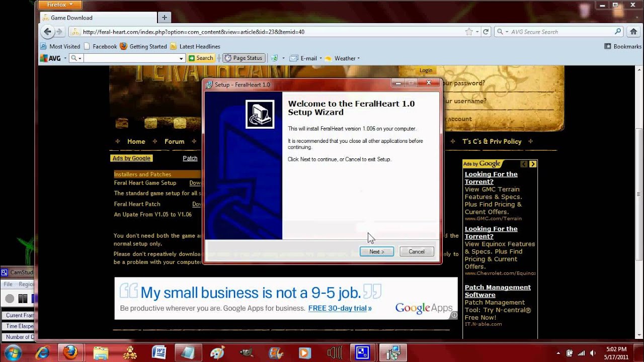Image resolution: width=644 pixels, height=362 pixels.
Task: Open the Firefox application menu button
Action: (60, 5)
